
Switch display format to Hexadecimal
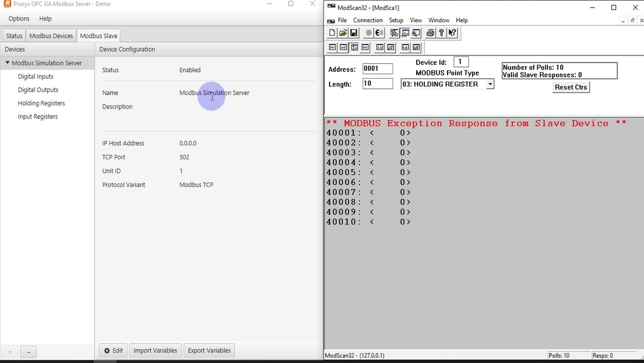(365, 47)
